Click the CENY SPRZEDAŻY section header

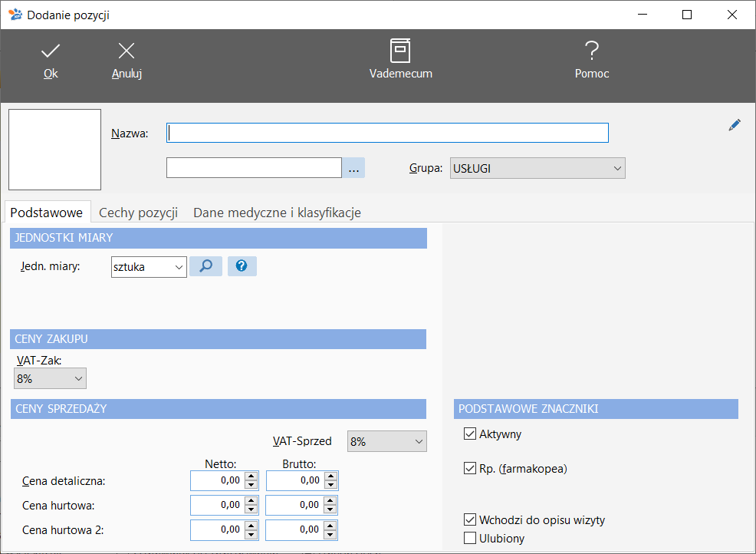pos(219,409)
